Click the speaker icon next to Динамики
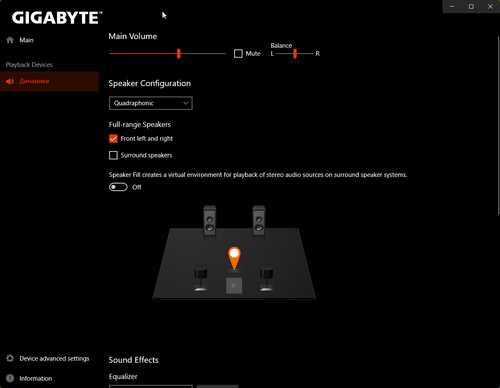 (x=10, y=81)
